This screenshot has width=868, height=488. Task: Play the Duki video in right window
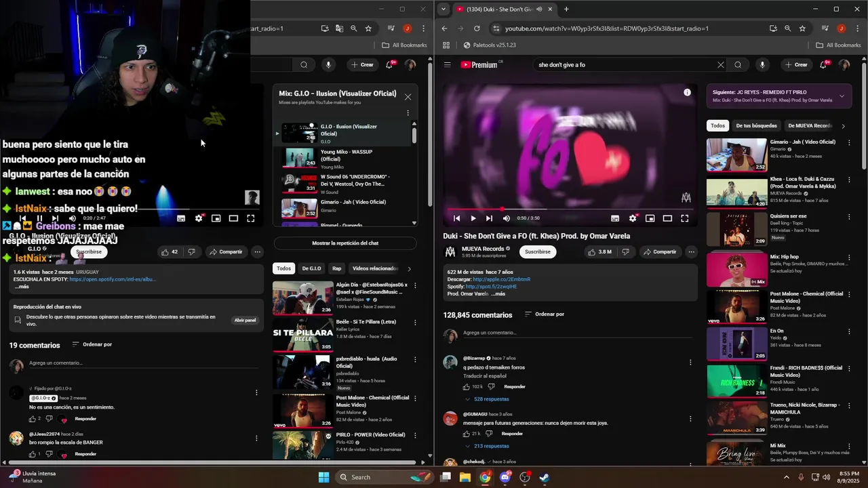pos(473,218)
